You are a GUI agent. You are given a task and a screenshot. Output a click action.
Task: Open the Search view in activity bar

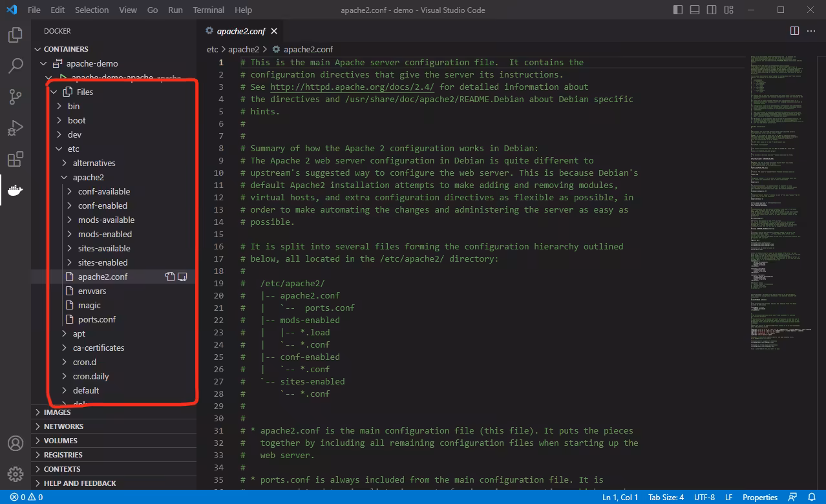(16, 66)
